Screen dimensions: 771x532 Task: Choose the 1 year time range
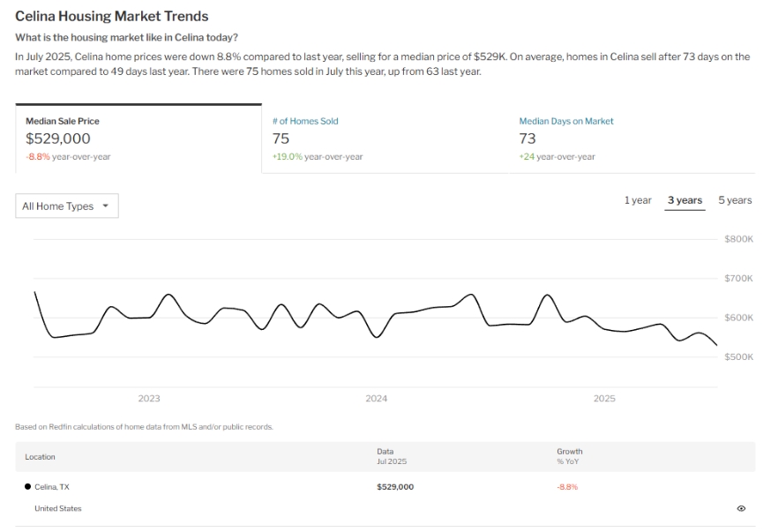click(x=638, y=200)
